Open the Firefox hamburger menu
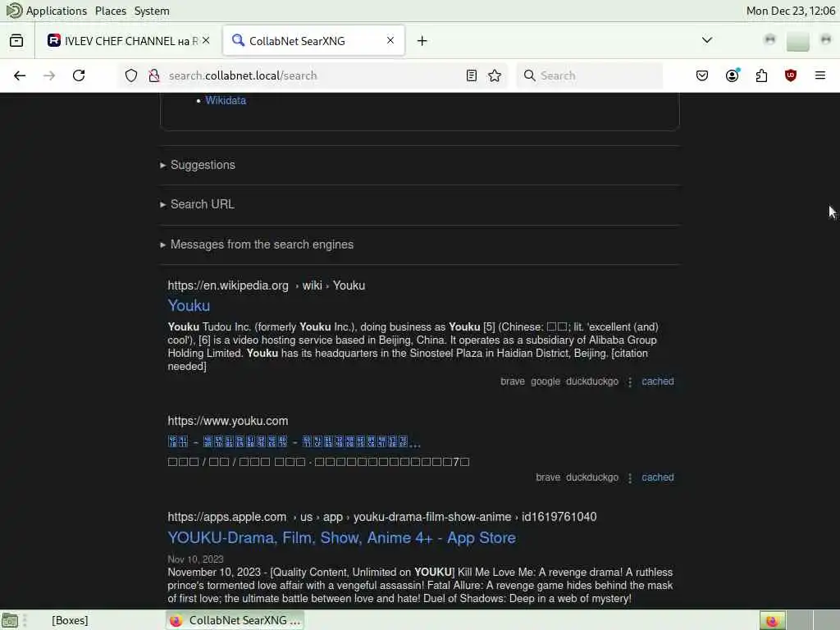 [820, 75]
